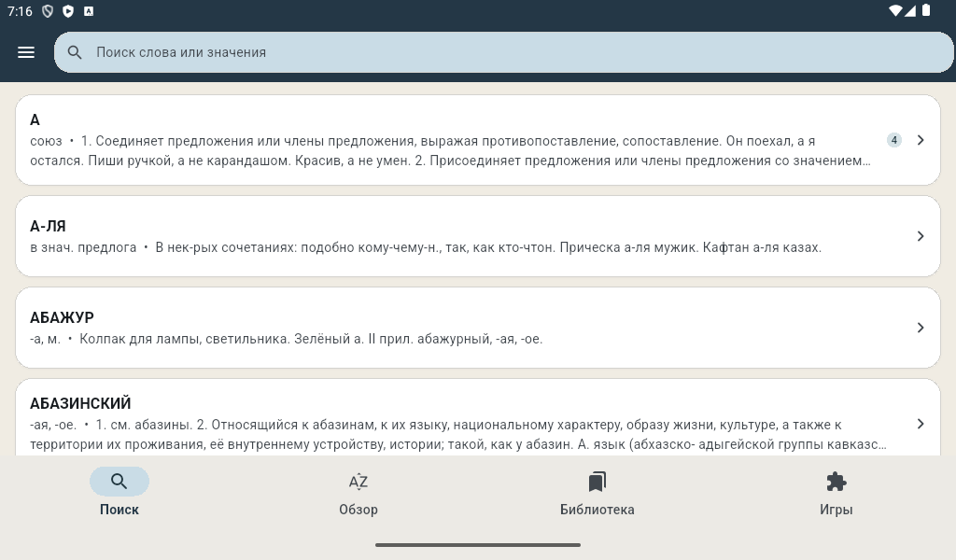The image size is (956, 560).
Task: Tap the Библиотека bookmarks icon
Action: click(x=597, y=482)
